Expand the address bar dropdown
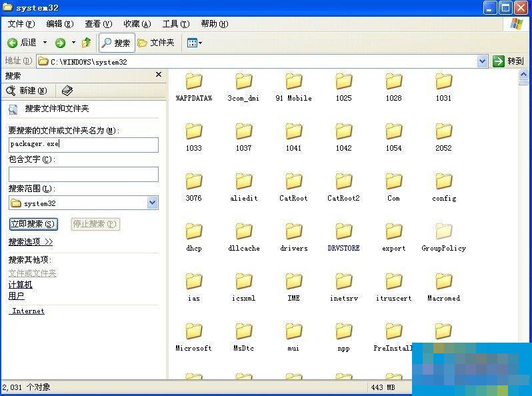The height and width of the screenshot is (396, 532). (x=482, y=61)
